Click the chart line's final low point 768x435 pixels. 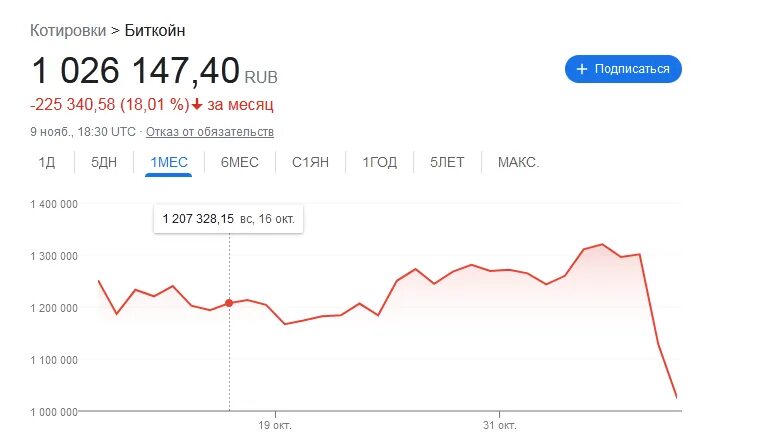pyautogui.click(x=676, y=397)
